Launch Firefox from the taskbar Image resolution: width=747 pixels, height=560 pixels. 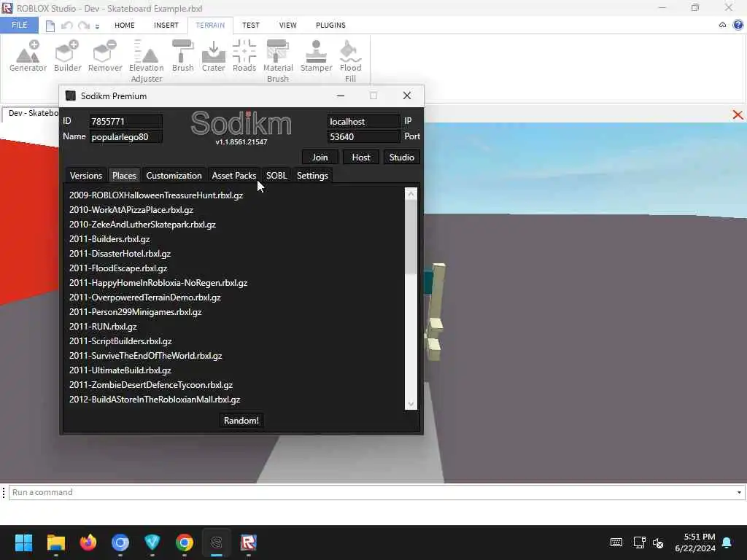(88, 542)
